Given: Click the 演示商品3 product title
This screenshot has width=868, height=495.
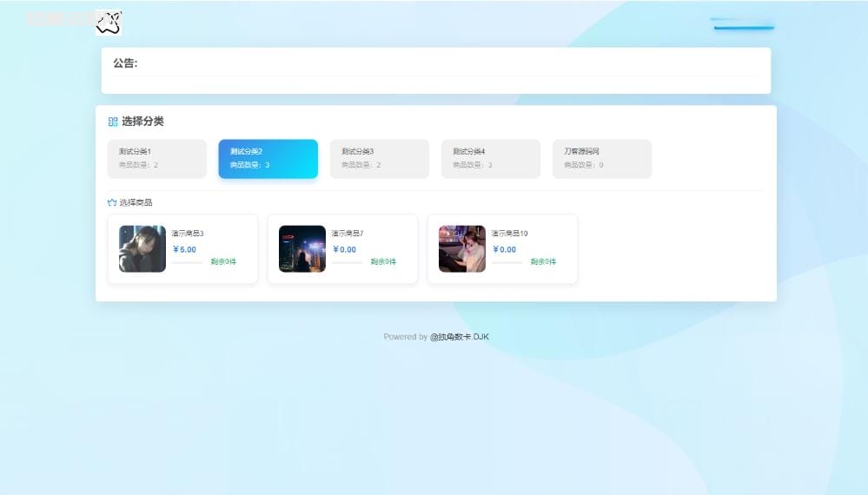Looking at the screenshot, I should point(188,234).
